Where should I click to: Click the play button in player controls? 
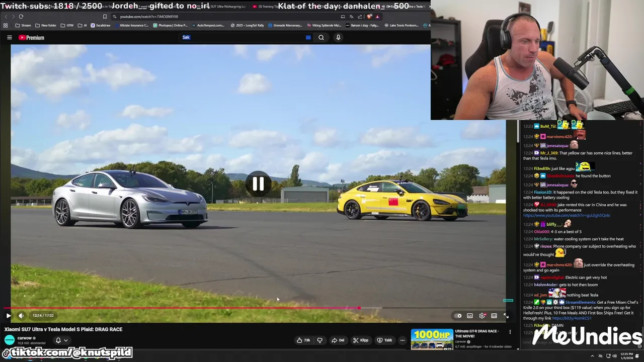(x=8, y=316)
